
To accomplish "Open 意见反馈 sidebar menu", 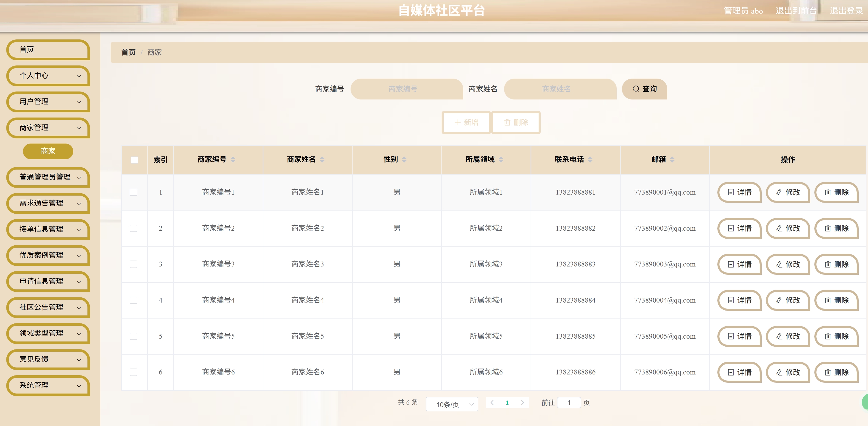I will (x=48, y=359).
